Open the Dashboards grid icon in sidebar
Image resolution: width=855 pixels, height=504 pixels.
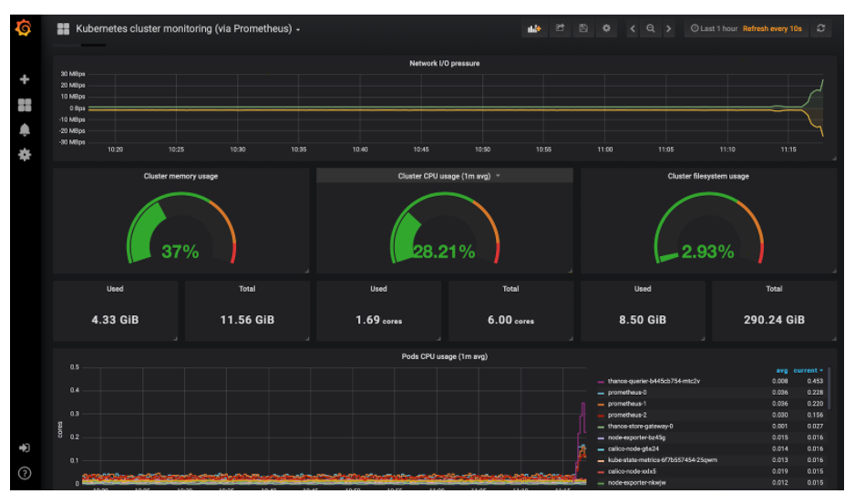pos(25,105)
